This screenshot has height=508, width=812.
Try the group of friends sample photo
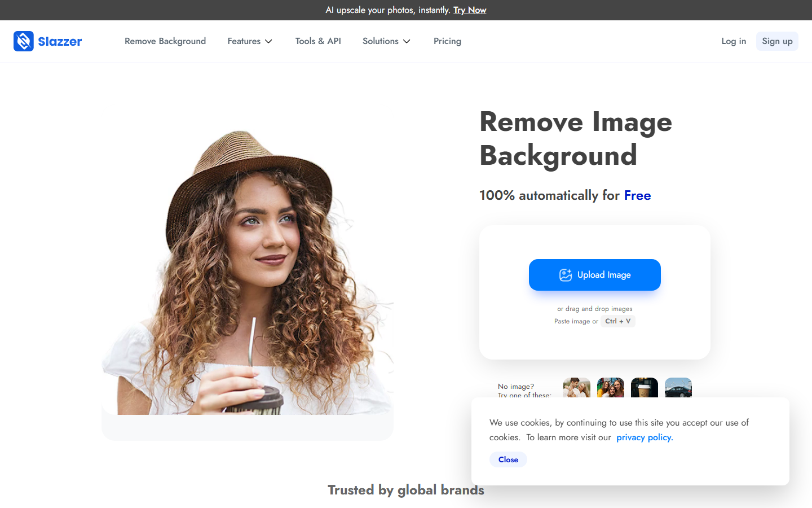pos(610,388)
